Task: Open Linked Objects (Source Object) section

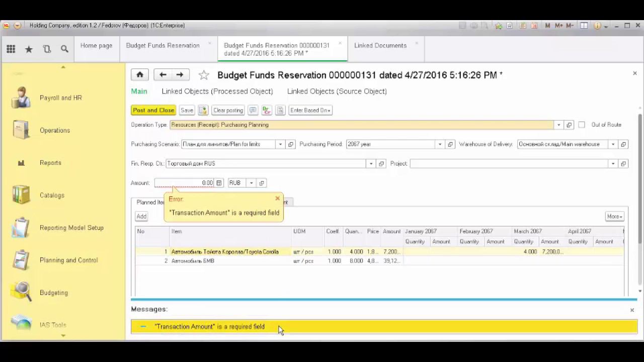Action: point(337,91)
